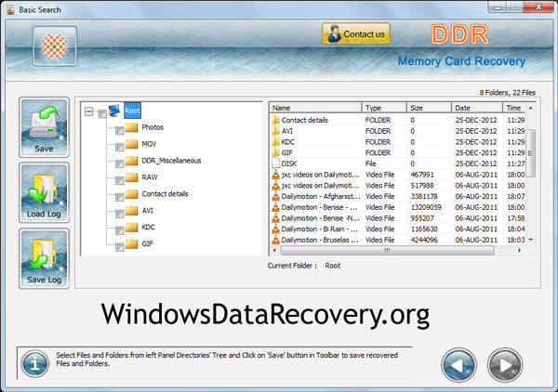This screenshot has width=558, height=392.
Task: Go forward with the right arrow button
Action: tap(505, 365)
